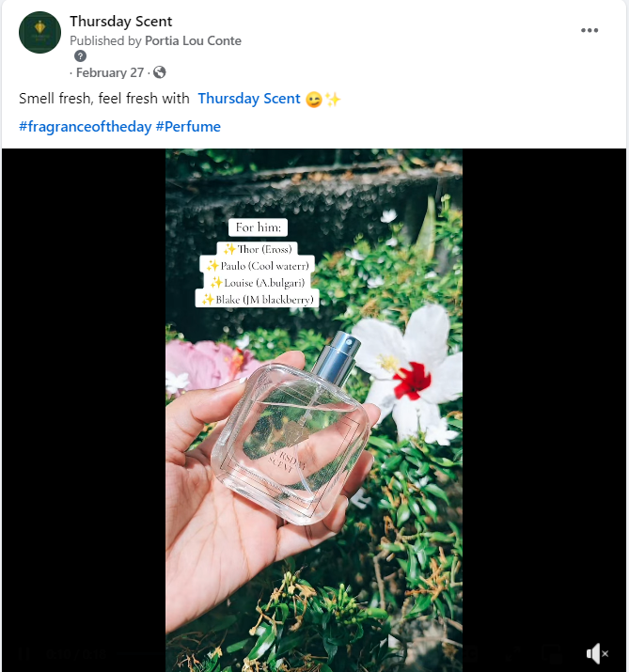Open the three-dot post options menu

590,30
